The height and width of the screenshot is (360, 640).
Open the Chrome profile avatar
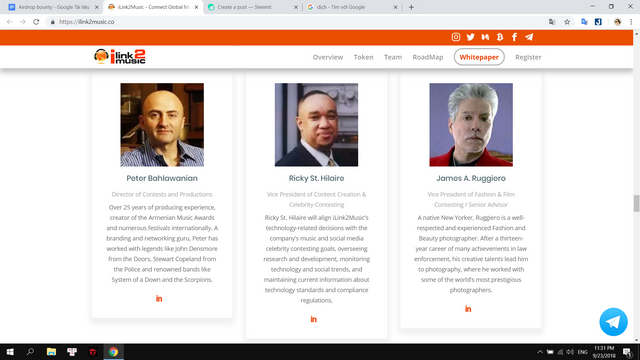(618, 22)
